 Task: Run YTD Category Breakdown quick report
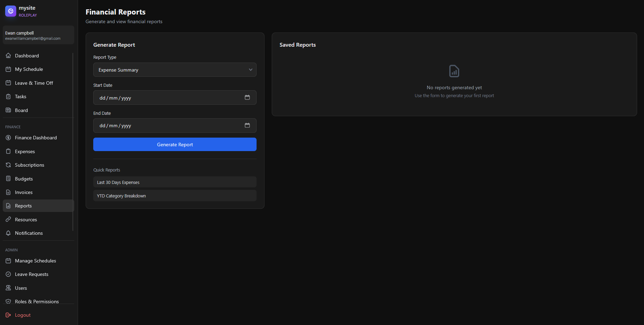175,196
